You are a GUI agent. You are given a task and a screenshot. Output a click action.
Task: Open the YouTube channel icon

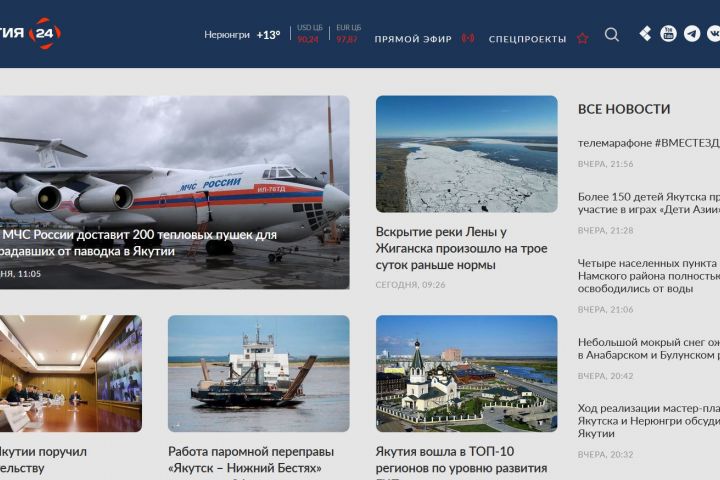pyautogui.click(x=668, y=34)
